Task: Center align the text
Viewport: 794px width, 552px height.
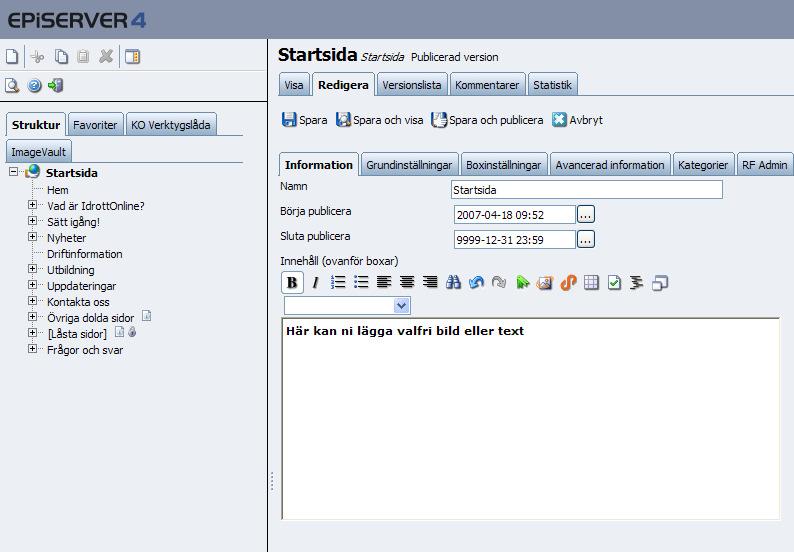Action: coord(407,282)
